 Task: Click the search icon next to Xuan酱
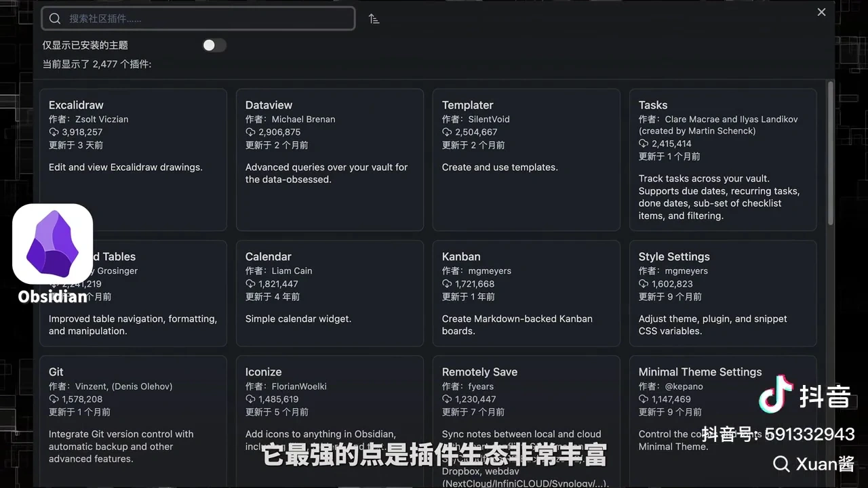pyautogui.click(x=781, y=464)
